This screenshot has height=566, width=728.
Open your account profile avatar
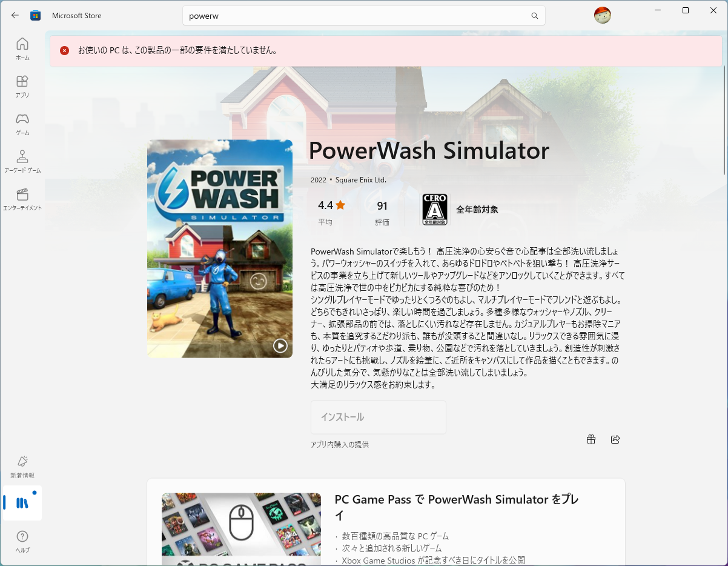(x=603, y=15)
